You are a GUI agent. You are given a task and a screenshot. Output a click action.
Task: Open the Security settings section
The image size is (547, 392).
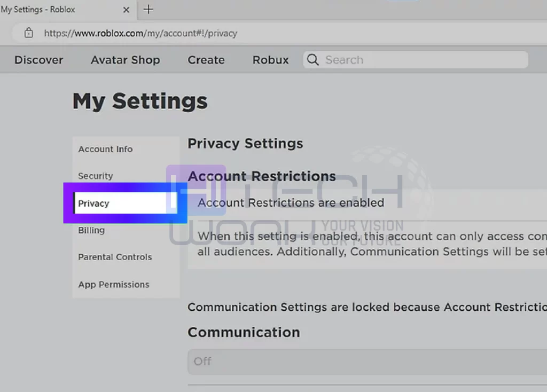(96, 175)
